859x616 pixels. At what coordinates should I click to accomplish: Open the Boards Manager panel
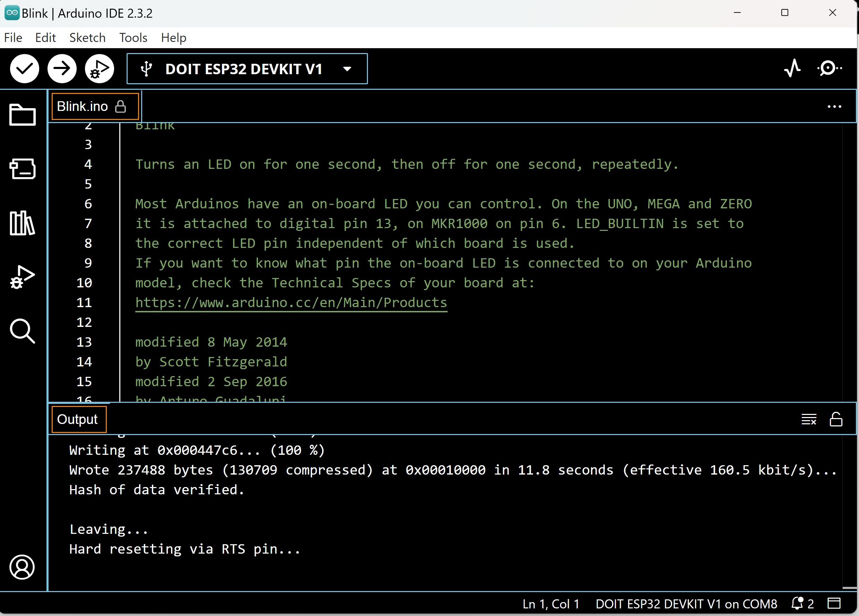[x=22, y=168]
